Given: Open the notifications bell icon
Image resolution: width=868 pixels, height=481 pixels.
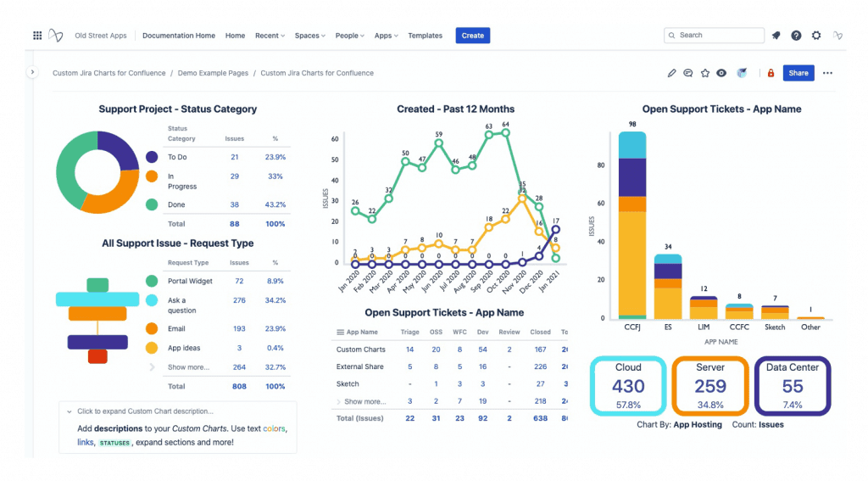Looking at the screenshot, I should tap(776, 36).
